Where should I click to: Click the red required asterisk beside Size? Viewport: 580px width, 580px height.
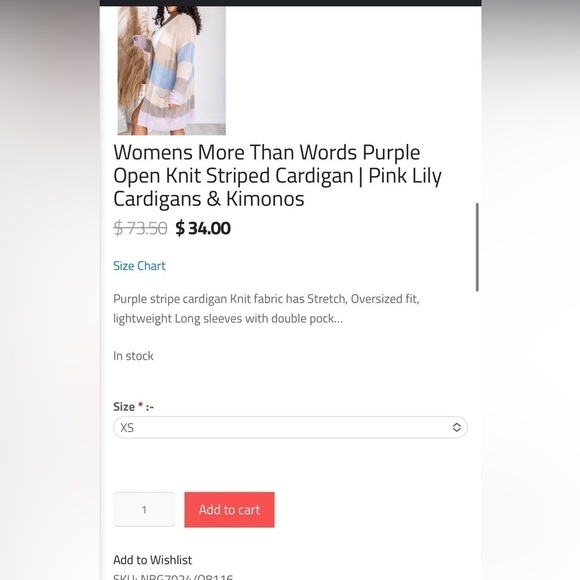pyautogui.click(x=141, y=405)
